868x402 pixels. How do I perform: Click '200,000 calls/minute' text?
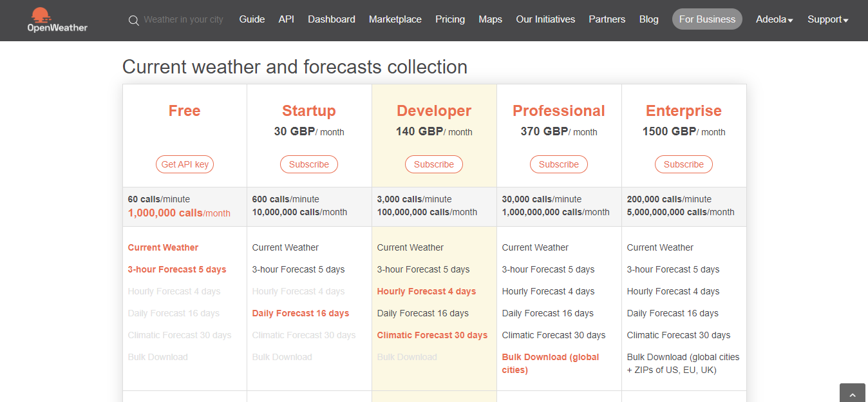[670, 199]
